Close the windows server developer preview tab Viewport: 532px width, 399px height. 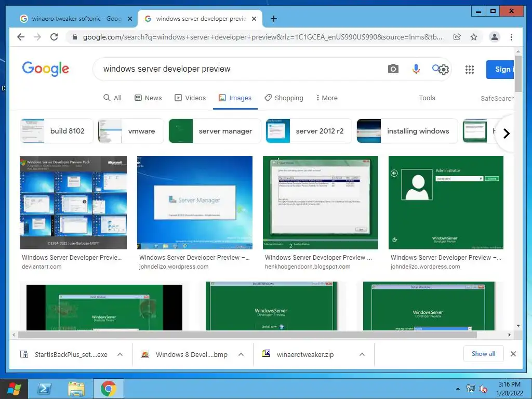254,19
